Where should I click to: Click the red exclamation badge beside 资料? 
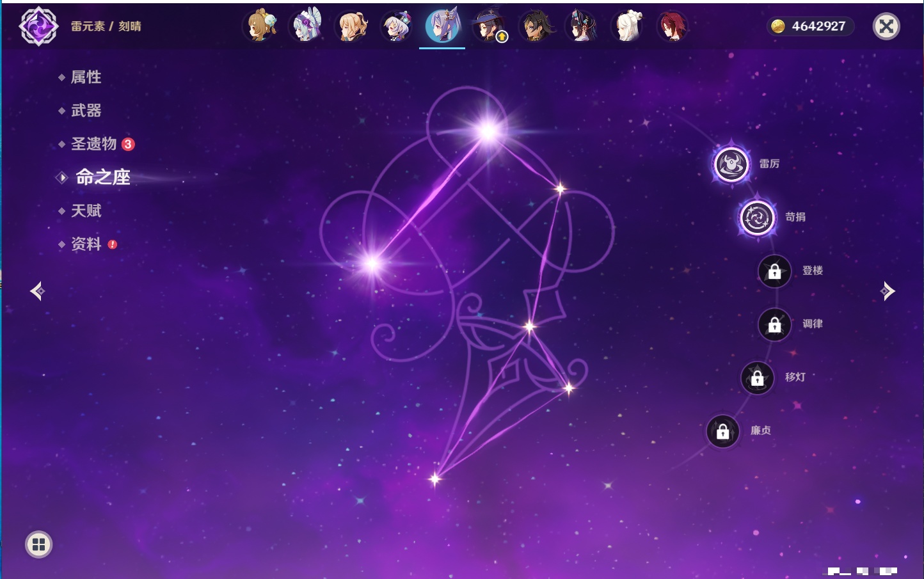(x=113, y=244)
